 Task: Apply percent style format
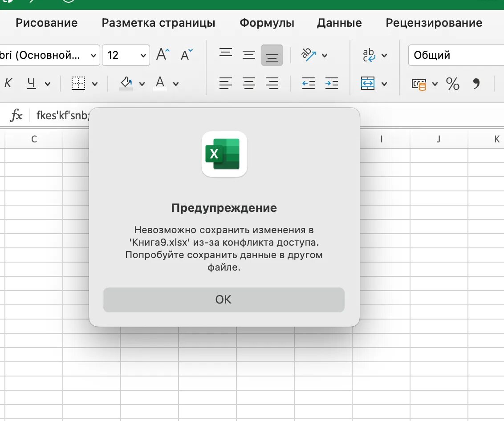452,84
